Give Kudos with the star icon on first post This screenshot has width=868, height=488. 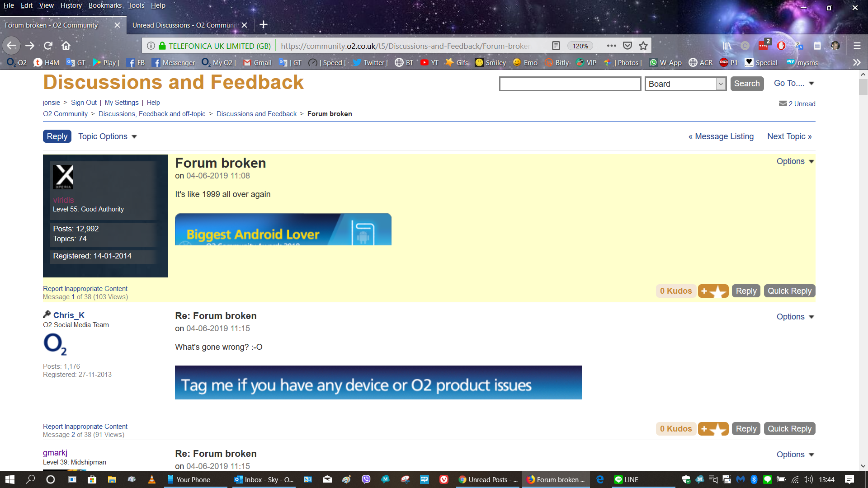(713, 291)
